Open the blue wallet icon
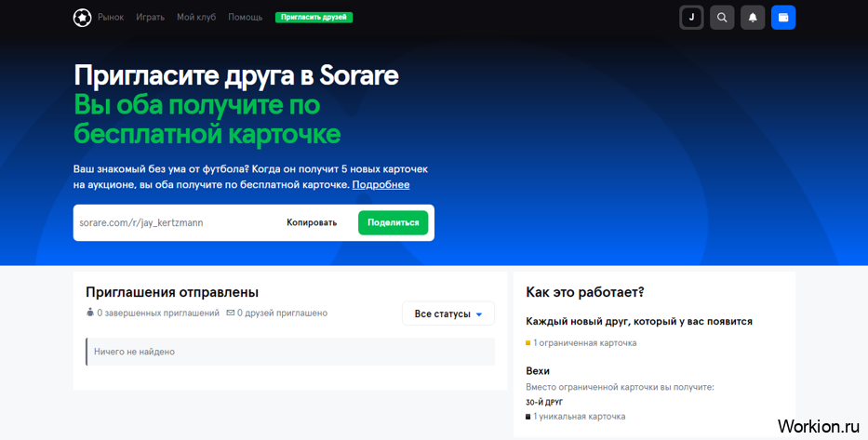The height and width of the screenshot is (440, 868). pyautogui.click(x=783, y=18)
